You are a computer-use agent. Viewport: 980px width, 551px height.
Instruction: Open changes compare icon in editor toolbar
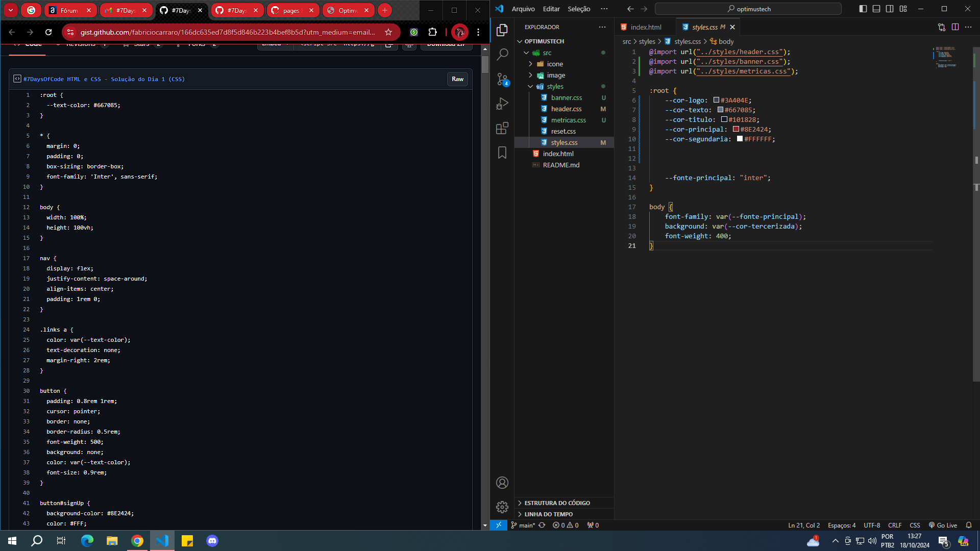942,27
